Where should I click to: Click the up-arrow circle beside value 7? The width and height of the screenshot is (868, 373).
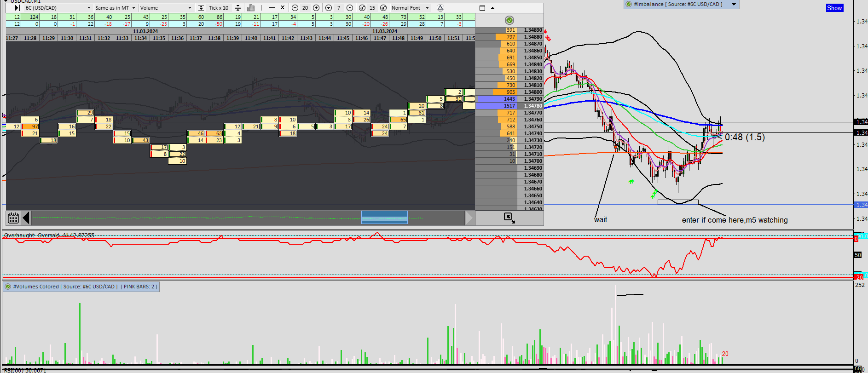(350, 8)
